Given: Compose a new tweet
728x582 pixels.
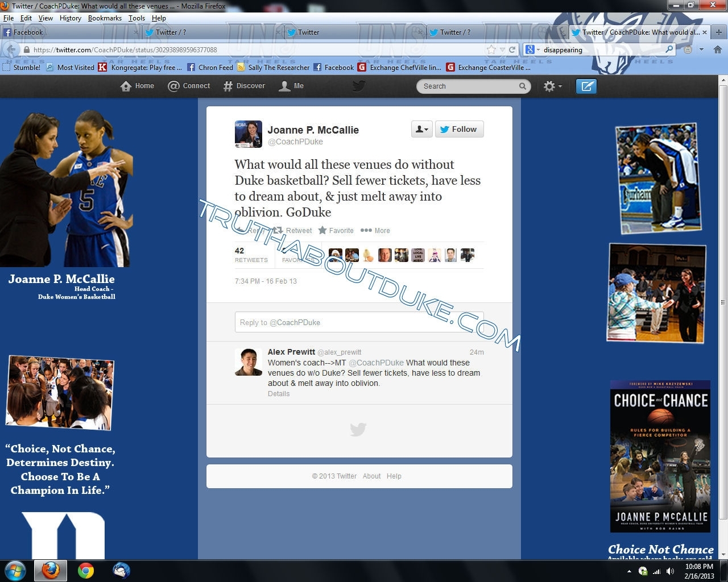Looking at the screenshot, I should 586,86.
